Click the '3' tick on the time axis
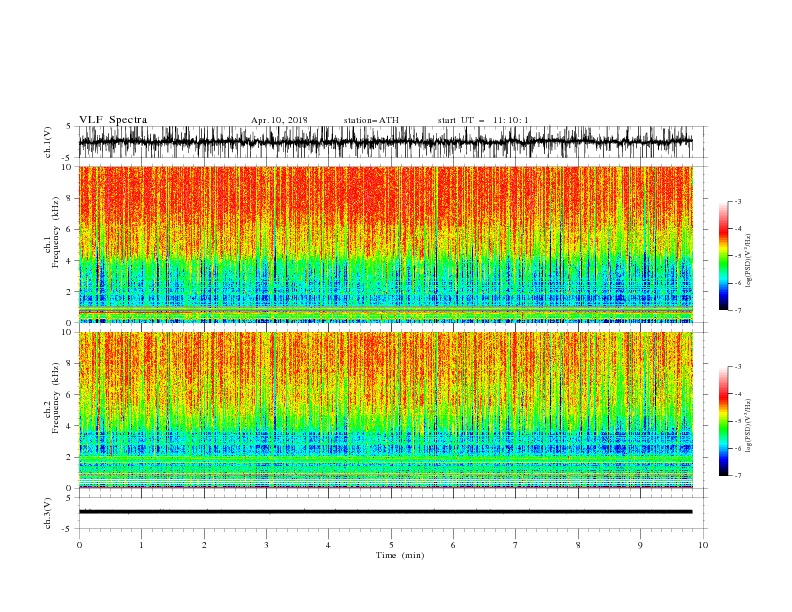 point(266,545)
